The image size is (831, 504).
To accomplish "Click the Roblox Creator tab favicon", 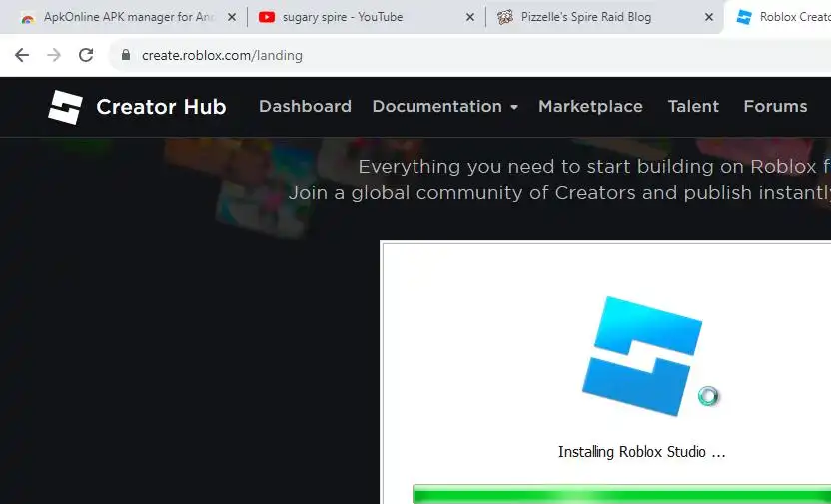I will click(744, 18).
